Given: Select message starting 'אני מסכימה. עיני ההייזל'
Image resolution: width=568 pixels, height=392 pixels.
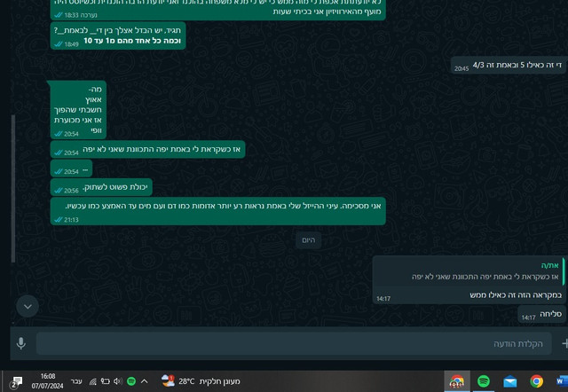Looking at the screenshot, I should tap(217, 211).
